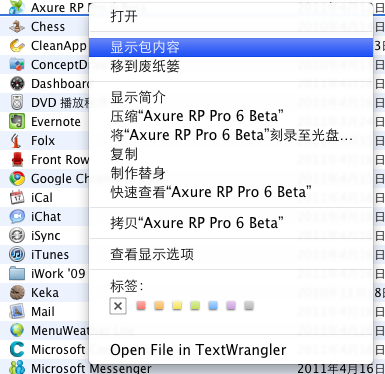The height and width of the screenshot is (374, 385).
Task: Click the iChat bubble icon
Action: click(x=17, y=217)
